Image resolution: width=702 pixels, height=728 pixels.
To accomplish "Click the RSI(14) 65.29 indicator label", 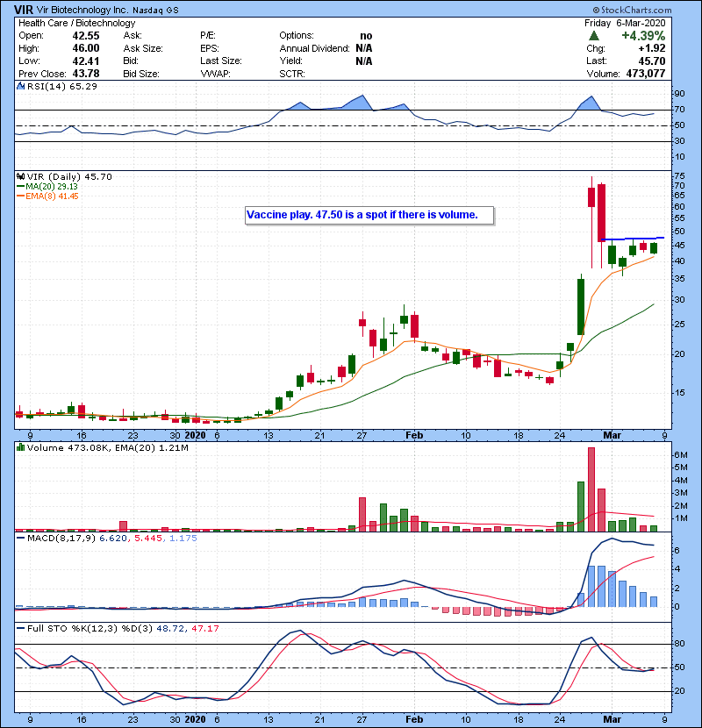I will pos(62,86).
